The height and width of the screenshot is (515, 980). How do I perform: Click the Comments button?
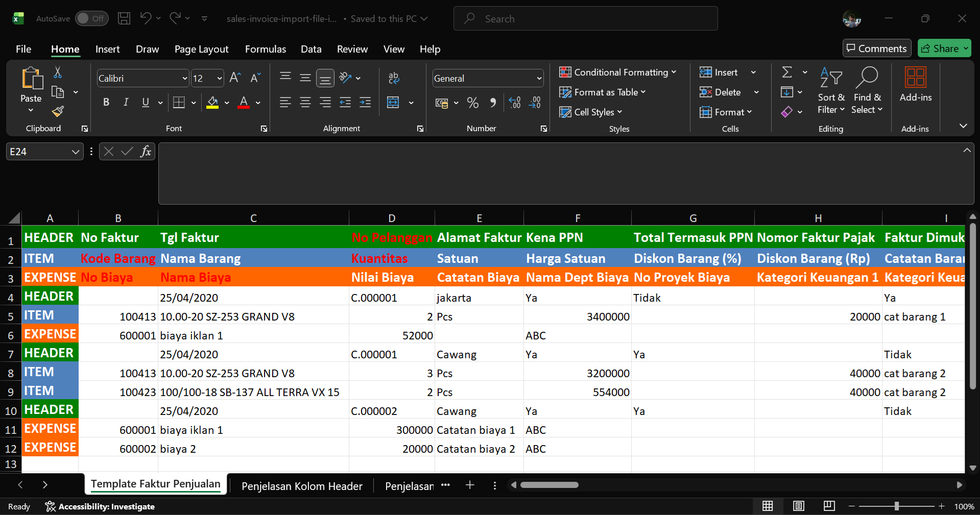[x=876, y=48]
